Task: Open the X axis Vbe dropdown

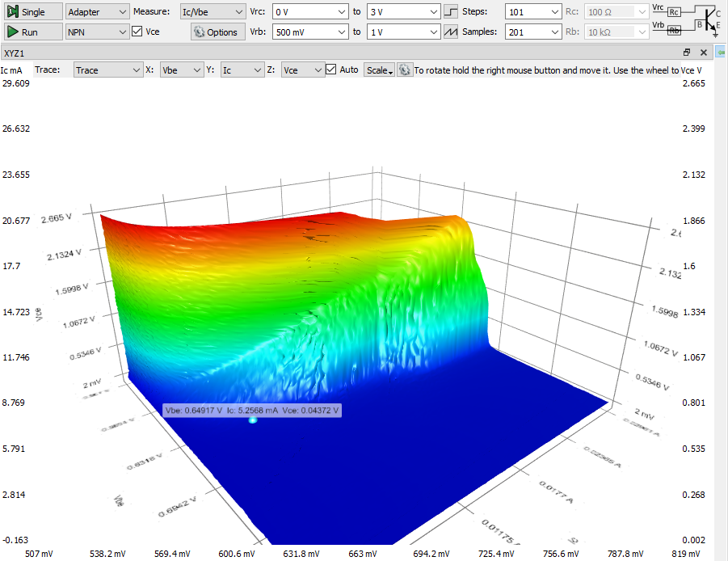Action: (x=181, y=70)
